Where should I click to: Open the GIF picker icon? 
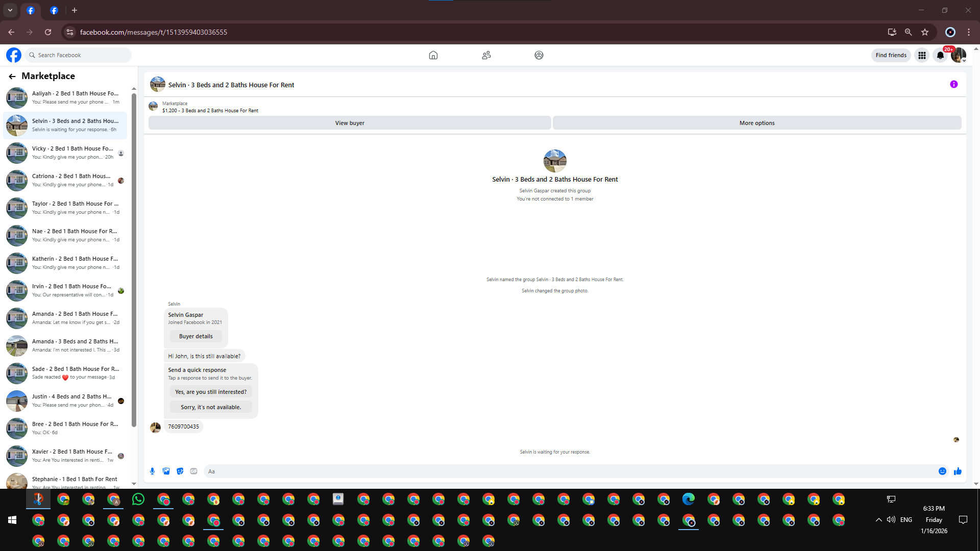[x=193, y=471]
